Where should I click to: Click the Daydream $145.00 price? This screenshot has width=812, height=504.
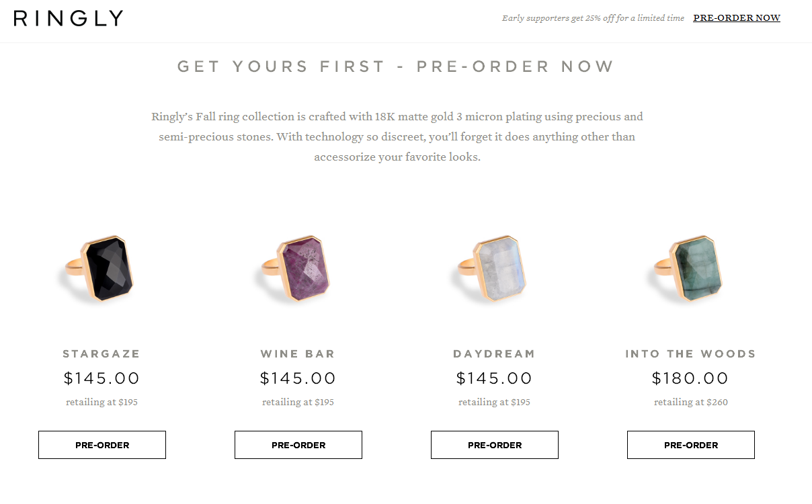coord(494,378)
